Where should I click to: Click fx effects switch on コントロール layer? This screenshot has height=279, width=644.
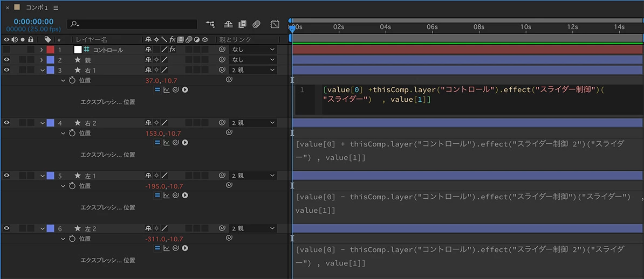pyautogui.click(x=173, y=50)
